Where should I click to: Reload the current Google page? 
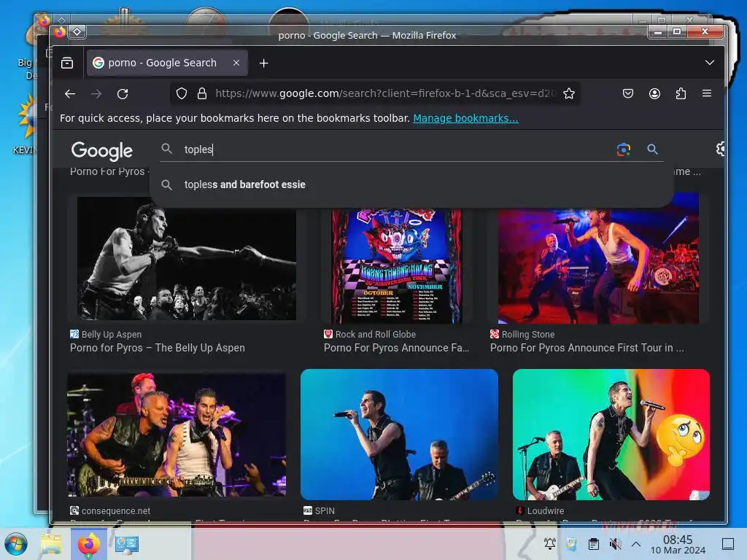click(x=123, y=94)
